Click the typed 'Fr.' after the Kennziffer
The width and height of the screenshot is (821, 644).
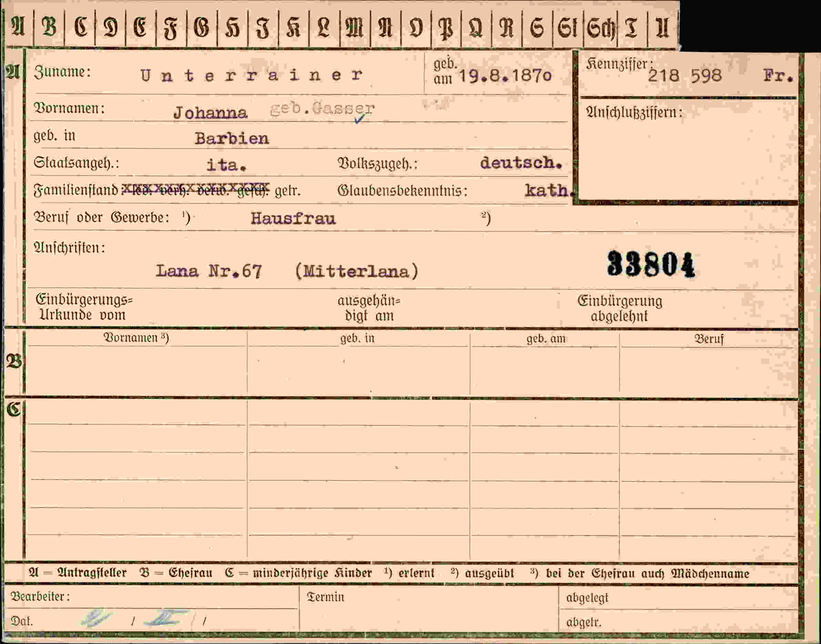[778, 76]
